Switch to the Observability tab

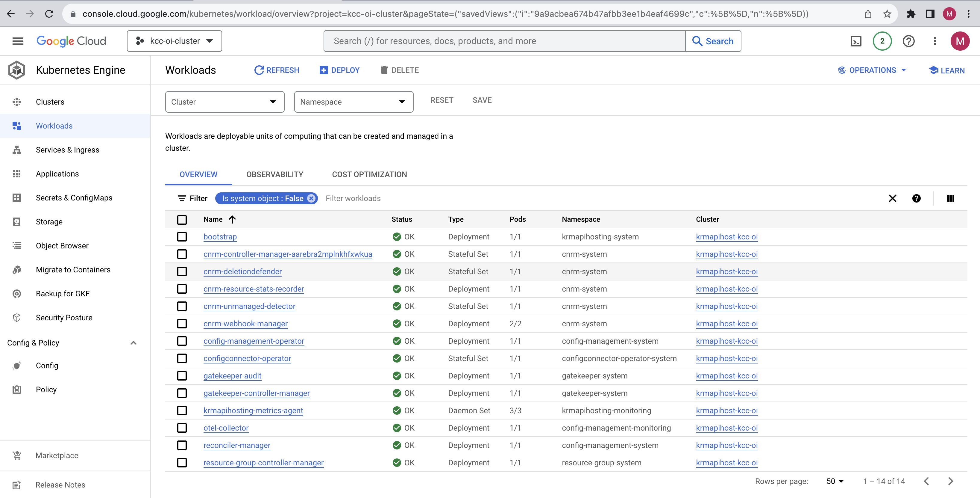point(274,174)
